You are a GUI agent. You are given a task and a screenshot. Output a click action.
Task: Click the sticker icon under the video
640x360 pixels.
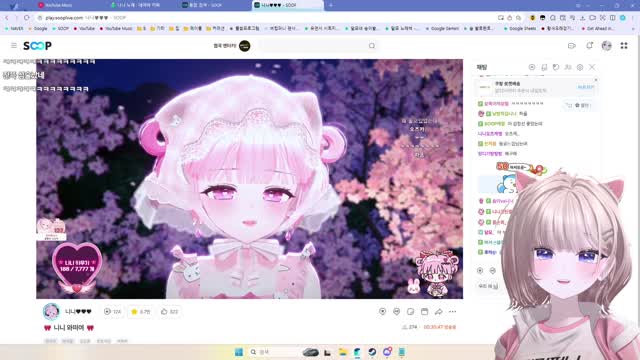pos(410,311)
